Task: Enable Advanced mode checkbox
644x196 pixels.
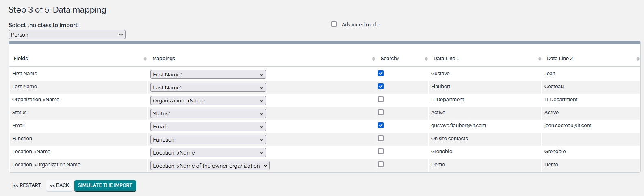Action: click(334, 24)
